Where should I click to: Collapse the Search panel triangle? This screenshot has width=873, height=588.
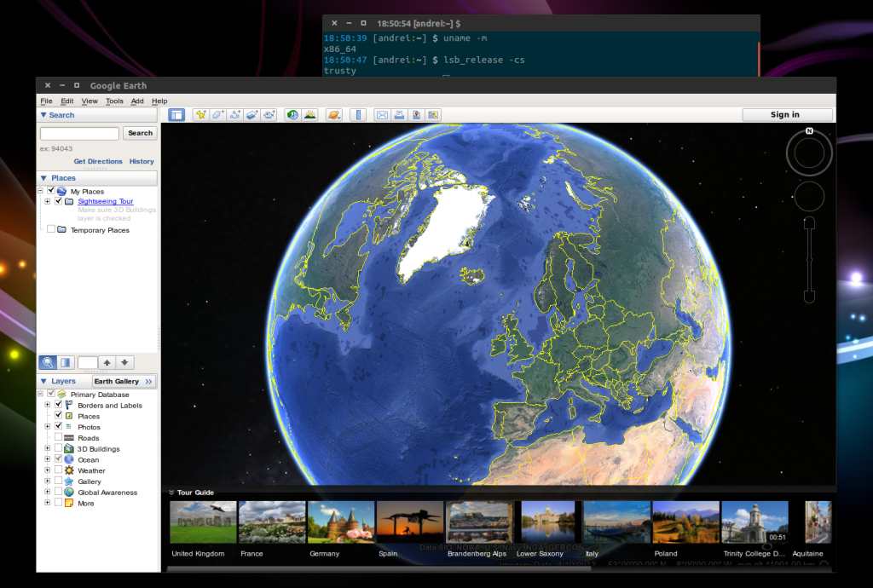43,114
